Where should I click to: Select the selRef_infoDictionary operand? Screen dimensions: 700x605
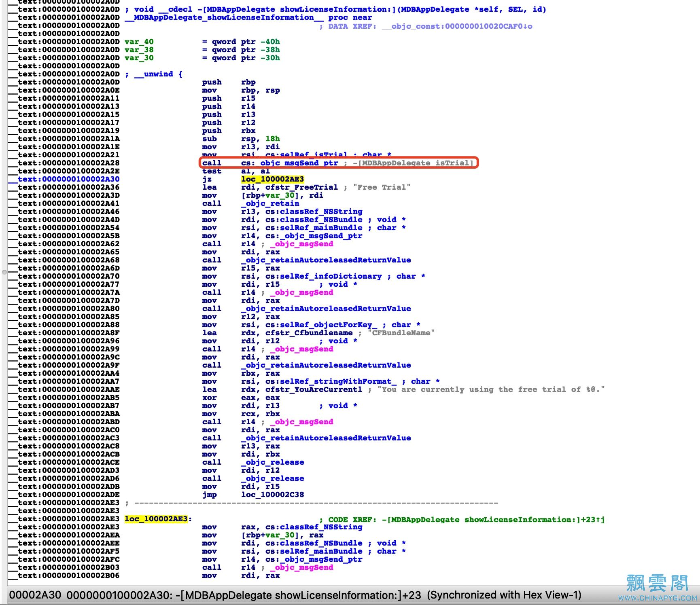(331, 276)
